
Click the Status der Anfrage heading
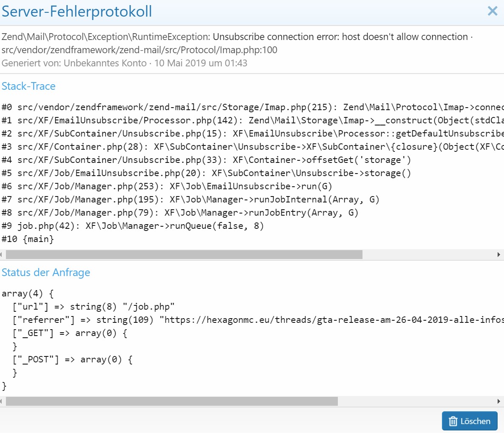tap(46, 273)
